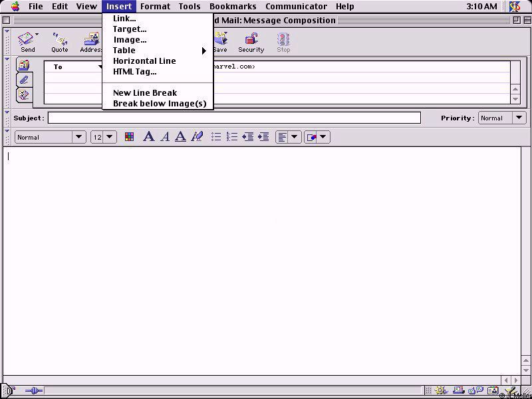This screenshot has height=399, width=532.
Task: Open the Address toolbar icon
Action: [91, 42]
